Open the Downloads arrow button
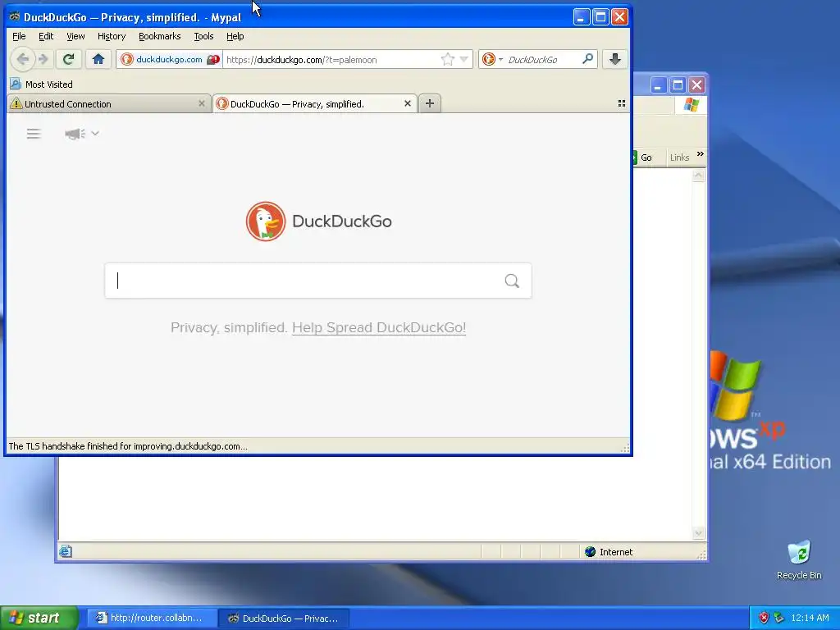The height and width of the screenshot is (630, 840). pos(615,59)
